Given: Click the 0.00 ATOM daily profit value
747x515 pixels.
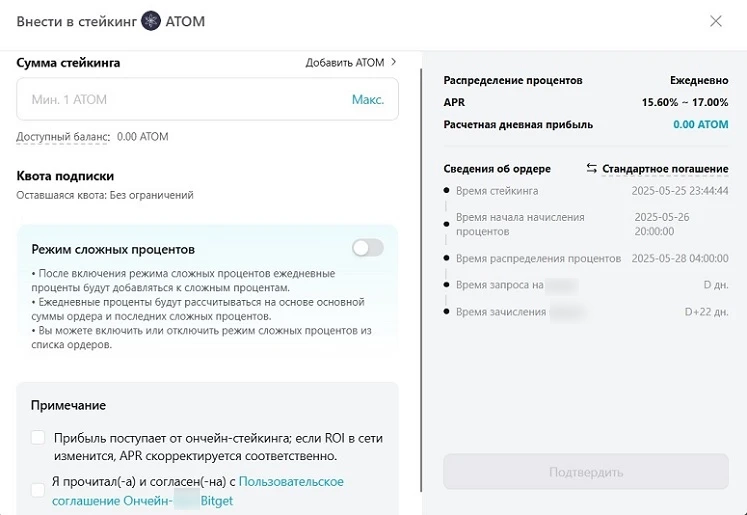Looking at the screenshot, I should (x=700, y=124).
